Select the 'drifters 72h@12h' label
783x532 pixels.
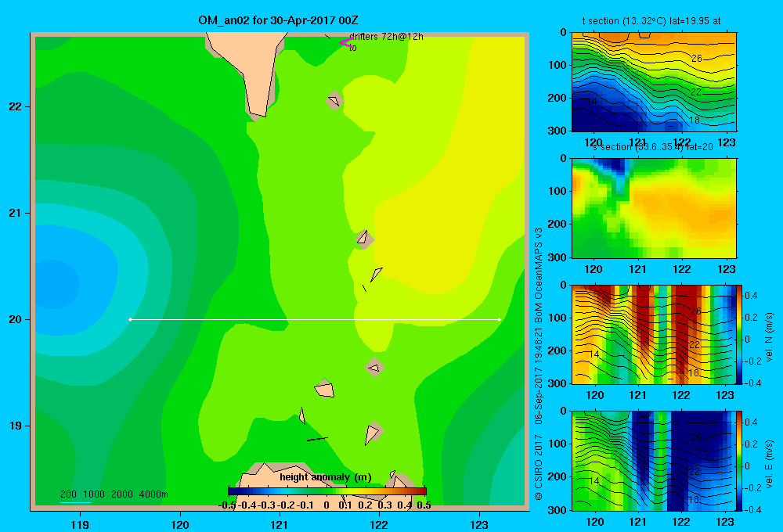click(386, 37)
